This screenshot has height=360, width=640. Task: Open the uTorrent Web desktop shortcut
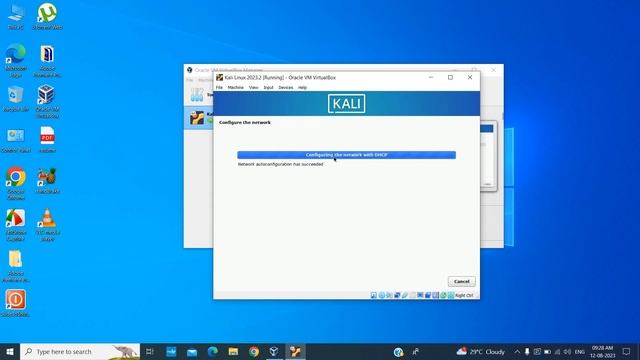(47, 16)
